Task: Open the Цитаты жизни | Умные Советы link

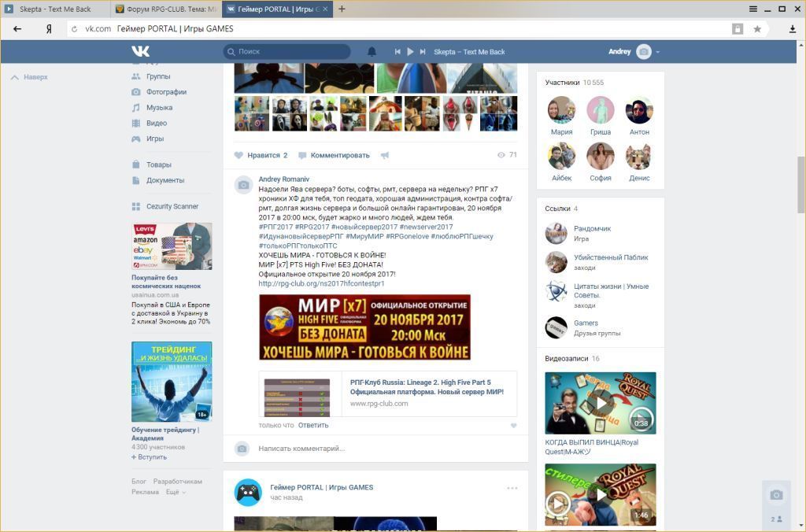Action: click(611, 290)
